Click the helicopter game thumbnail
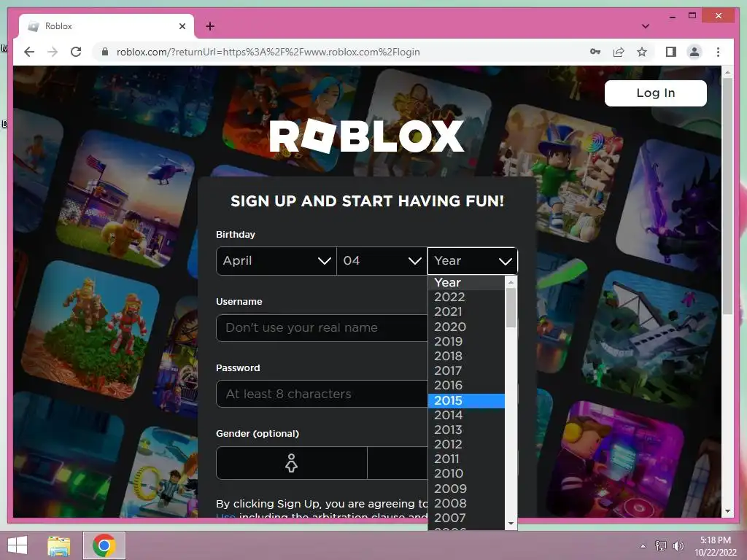The width and height of the screenshot is (747, 560). tap(125, 198)
